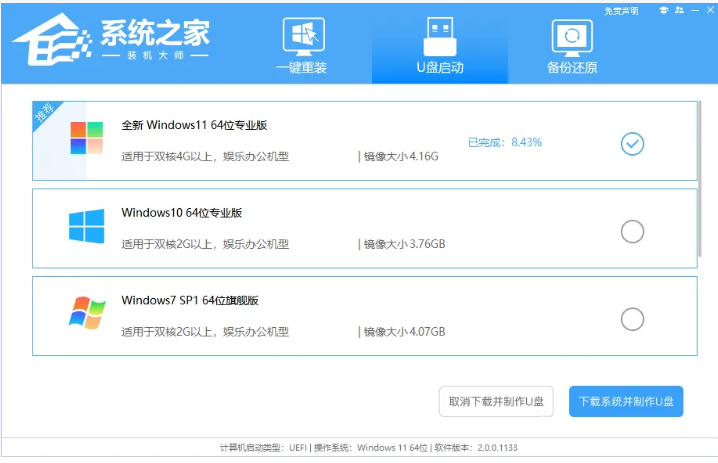Select the Windows10 64位专业版 radio button

(x=632, y=231)
